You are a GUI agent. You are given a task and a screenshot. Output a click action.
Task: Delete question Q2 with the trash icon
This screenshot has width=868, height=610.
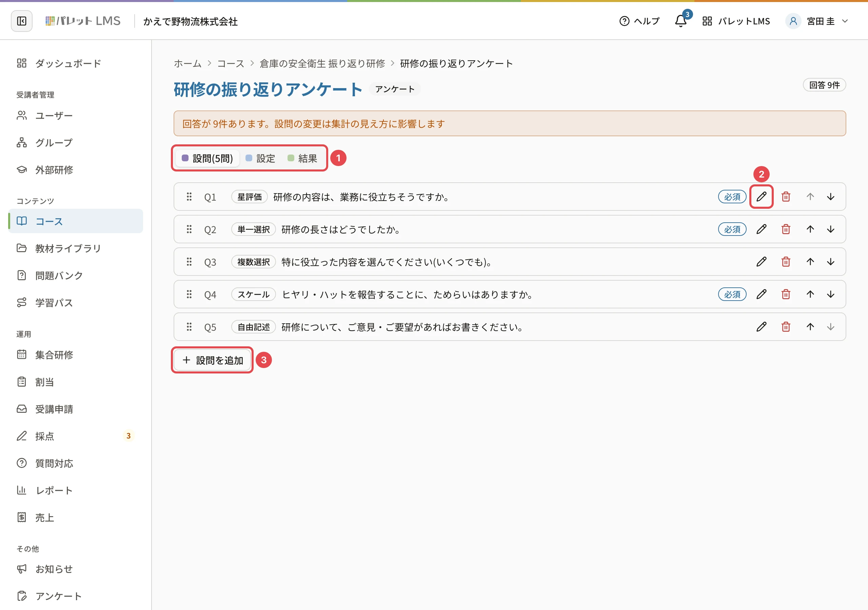click(786, 229)
